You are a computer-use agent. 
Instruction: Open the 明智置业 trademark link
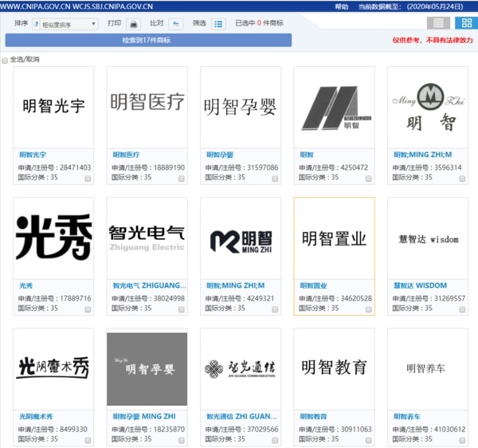click(x=313, y=285)
